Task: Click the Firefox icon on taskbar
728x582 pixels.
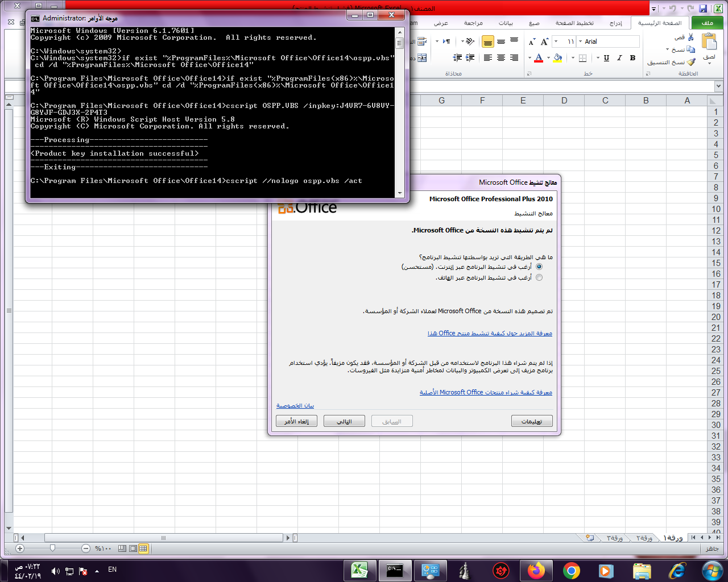Action: click(536, 570)
